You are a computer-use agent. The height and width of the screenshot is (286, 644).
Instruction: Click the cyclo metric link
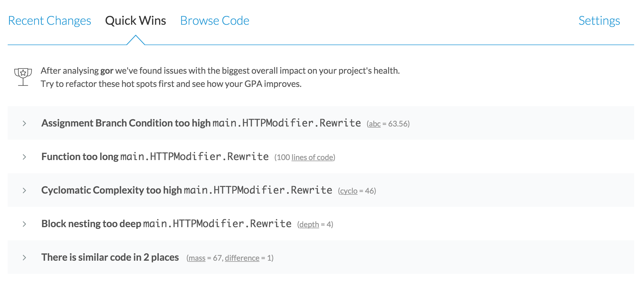349,191
